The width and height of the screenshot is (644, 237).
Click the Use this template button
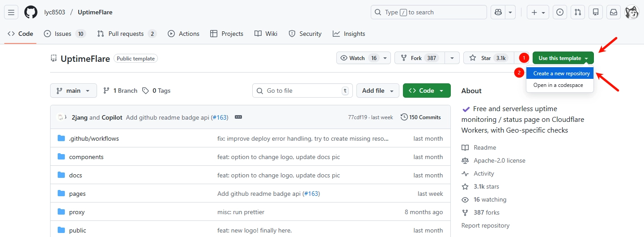pos(559,58)
